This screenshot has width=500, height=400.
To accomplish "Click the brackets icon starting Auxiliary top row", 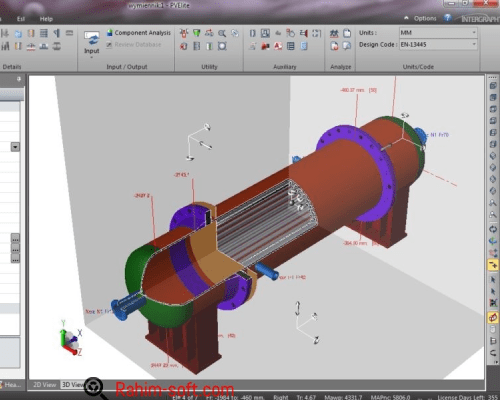I will 253,33.
